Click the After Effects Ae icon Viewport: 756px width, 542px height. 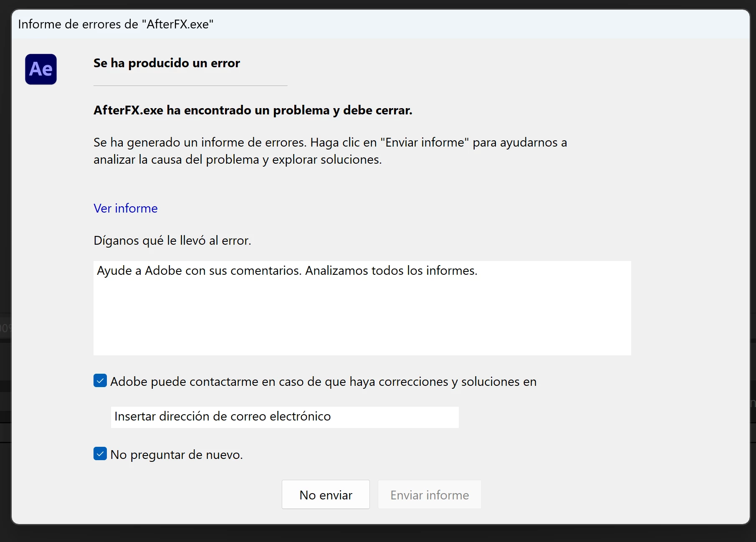[x=41, y=69]
